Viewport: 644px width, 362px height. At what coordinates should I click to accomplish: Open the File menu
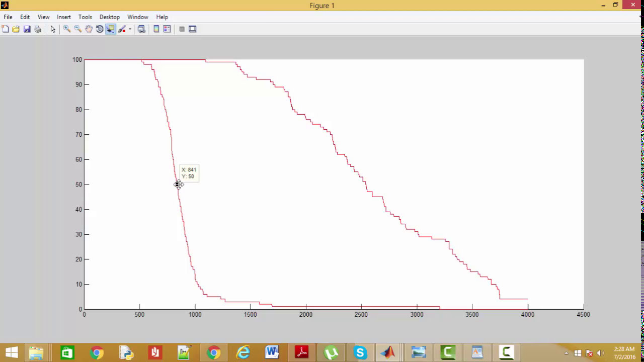click(x=8, y=17)
